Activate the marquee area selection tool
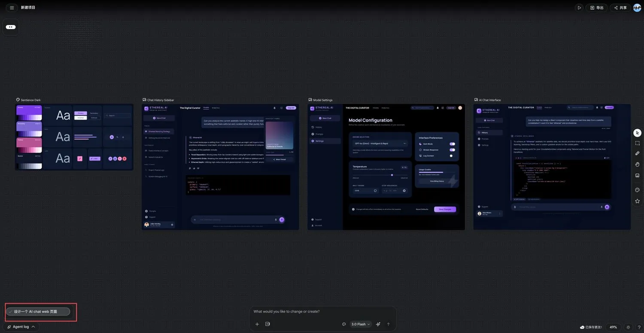The height and width of the screenshot is (333, 644). (x=637, y=143)
